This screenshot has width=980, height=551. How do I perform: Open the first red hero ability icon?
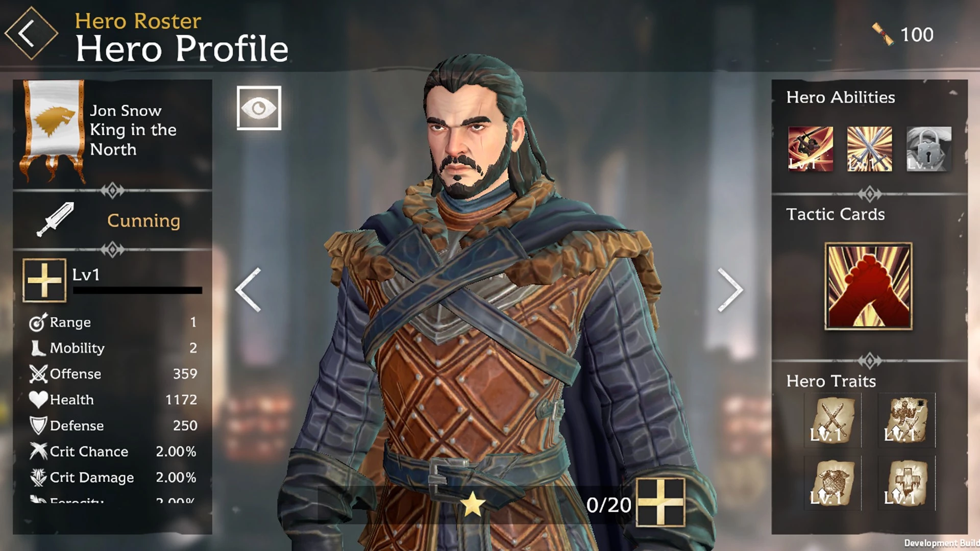click(x=810, y=149)
